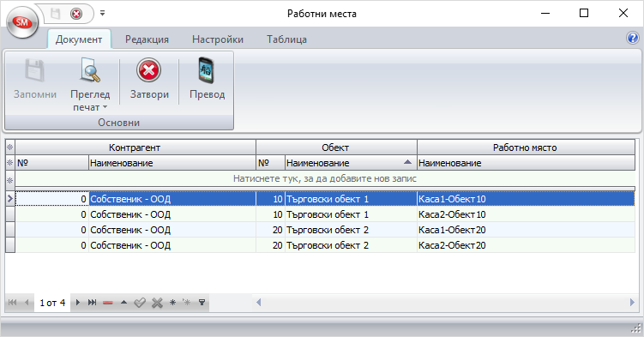
Task: Go to first record navigator button
Action: 12,303
